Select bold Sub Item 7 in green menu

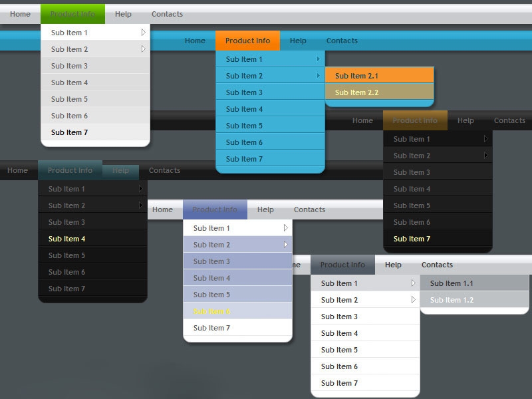[95, 132]
